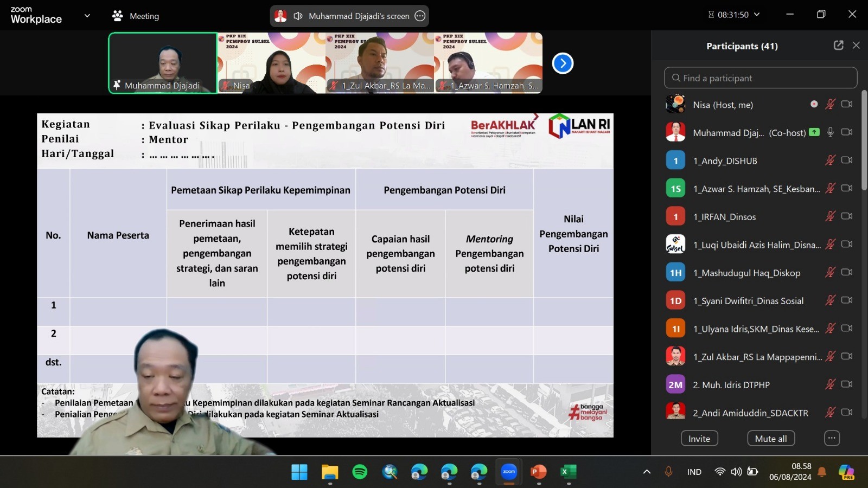This screenshot has width=868, height=488.
Task: Toggle microphone for 1_Andy_DISHUB
Action: 830,160
